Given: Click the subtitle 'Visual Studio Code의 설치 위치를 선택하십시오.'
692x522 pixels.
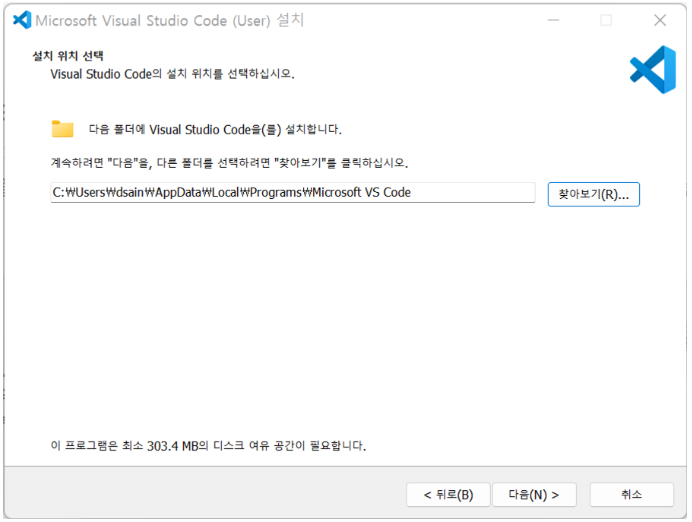Looking at the screenshot, I should pyautogui.click(x=172, y=74).
